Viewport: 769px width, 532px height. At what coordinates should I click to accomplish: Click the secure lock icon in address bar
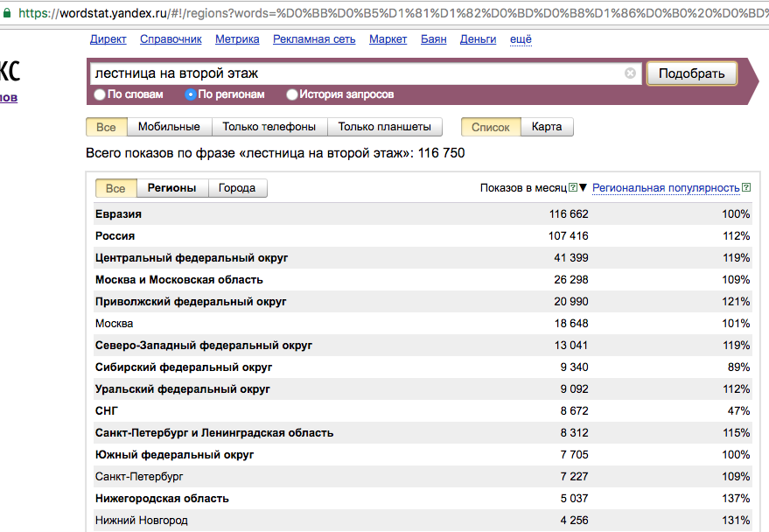7,13
